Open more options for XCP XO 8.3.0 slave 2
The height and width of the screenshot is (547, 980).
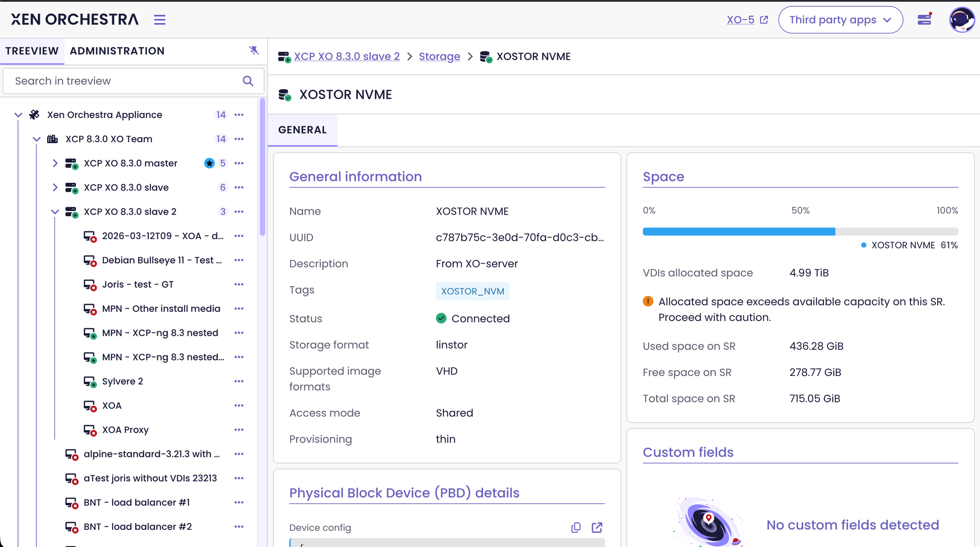click(239, 212)
